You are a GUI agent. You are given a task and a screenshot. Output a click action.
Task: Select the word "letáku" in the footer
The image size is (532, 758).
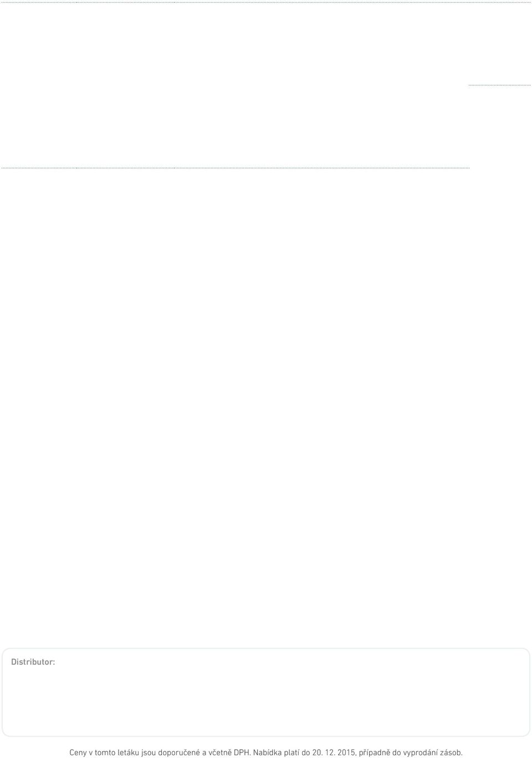129,752
